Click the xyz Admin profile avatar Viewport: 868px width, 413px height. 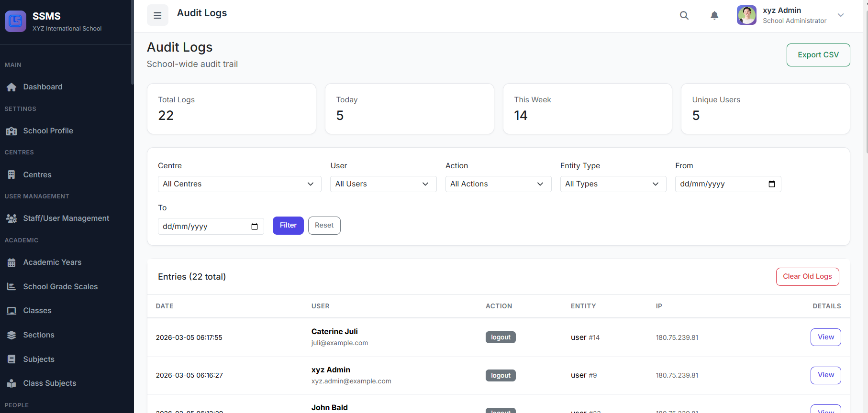click(746, 15)
